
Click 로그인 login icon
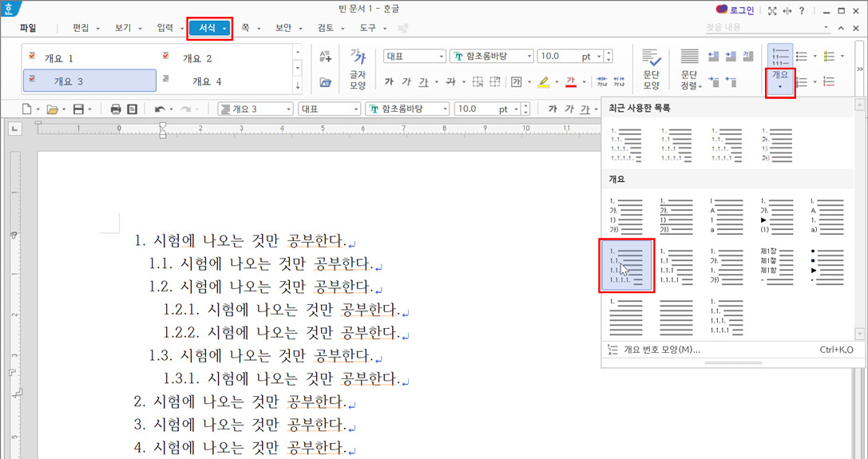(x=735, y=10)
